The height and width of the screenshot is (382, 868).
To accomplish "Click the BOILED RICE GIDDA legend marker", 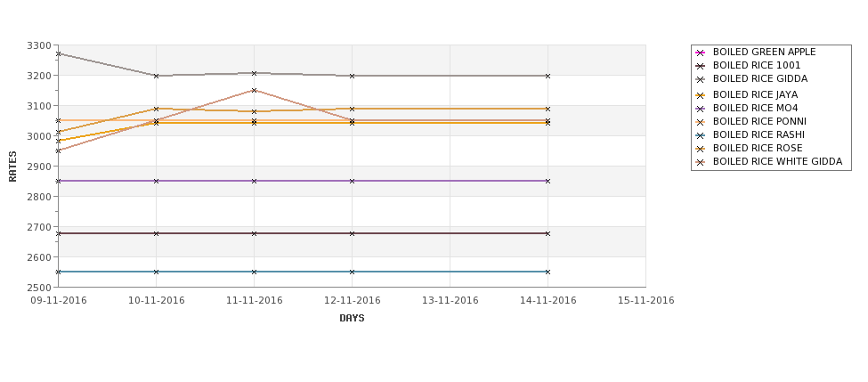I will [x=701, y=79].
